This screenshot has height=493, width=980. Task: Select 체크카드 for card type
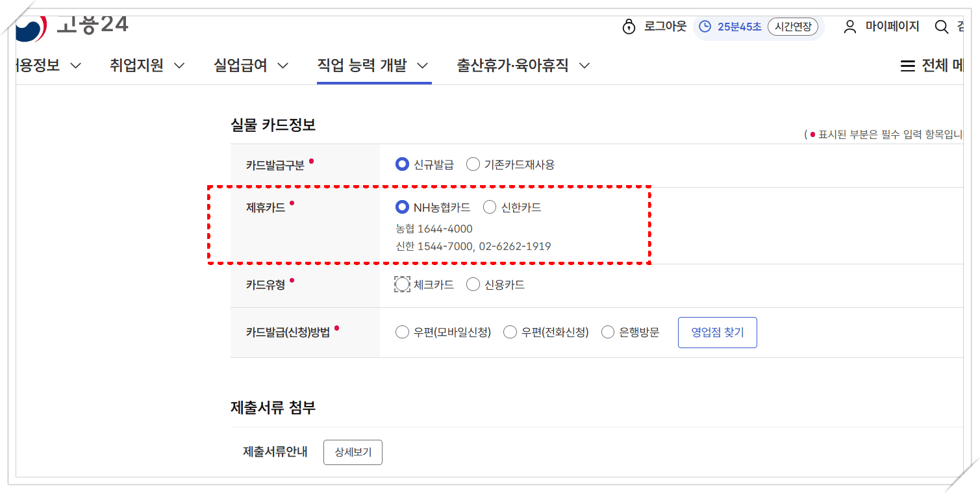tap(402, 284)
